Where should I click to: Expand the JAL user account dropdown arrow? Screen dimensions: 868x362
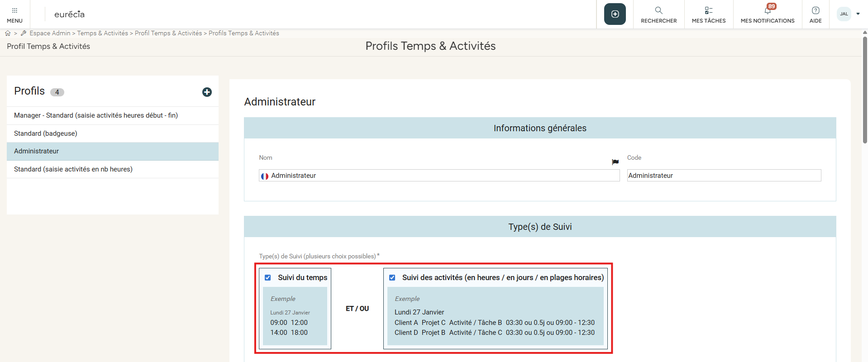click(858, 14)
